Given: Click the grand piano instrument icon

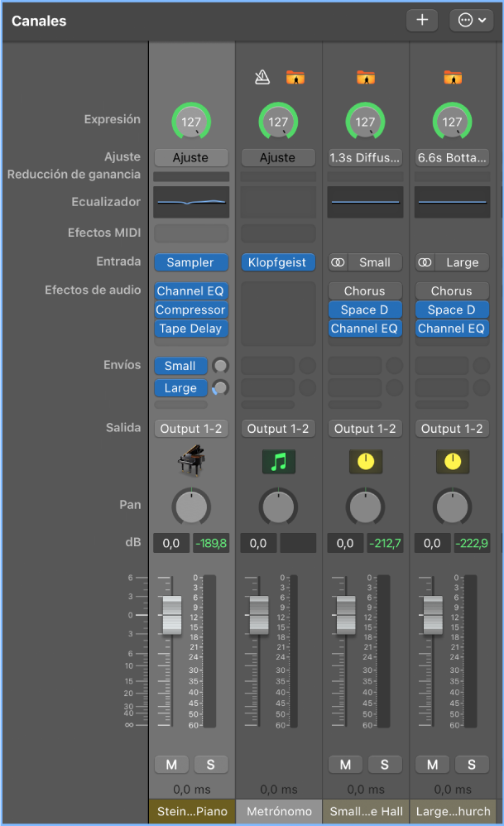Looking at the screenshot, I should tap(191, 461).
